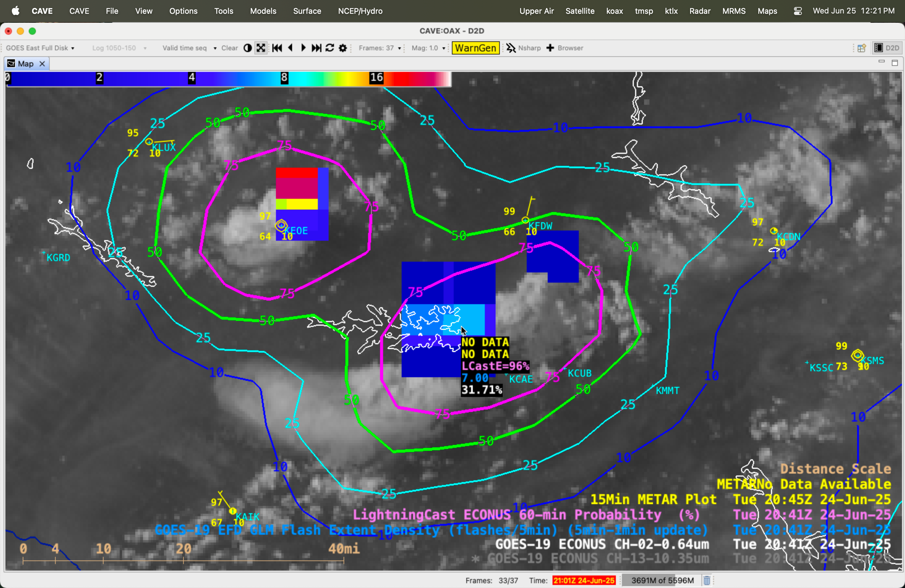Click the memory trash can icon
Viewport: 905px width, 588px height.
706,581
